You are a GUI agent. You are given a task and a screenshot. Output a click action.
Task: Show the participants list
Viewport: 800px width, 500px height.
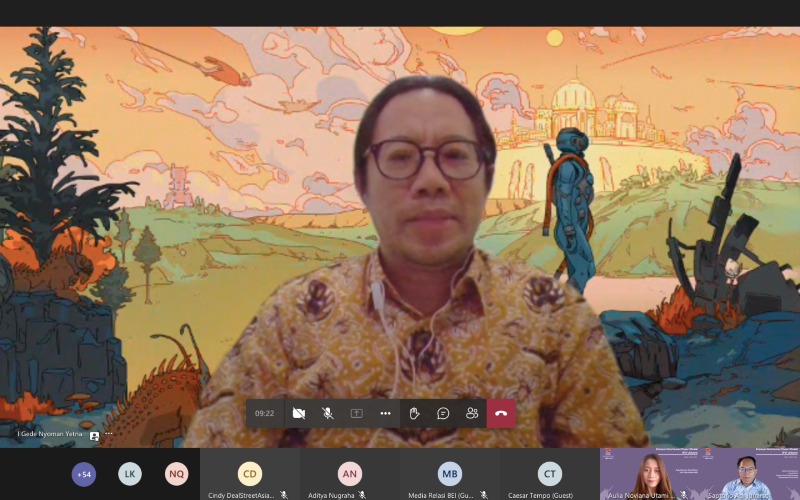472,413
